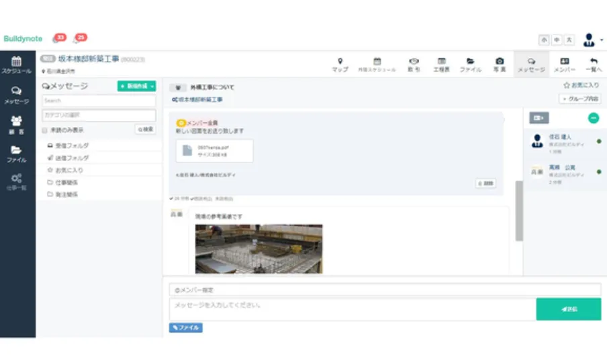This screenshot has width=607, height=364.
Task: Click the green 送信 button
Action: (x=569, y=309)
